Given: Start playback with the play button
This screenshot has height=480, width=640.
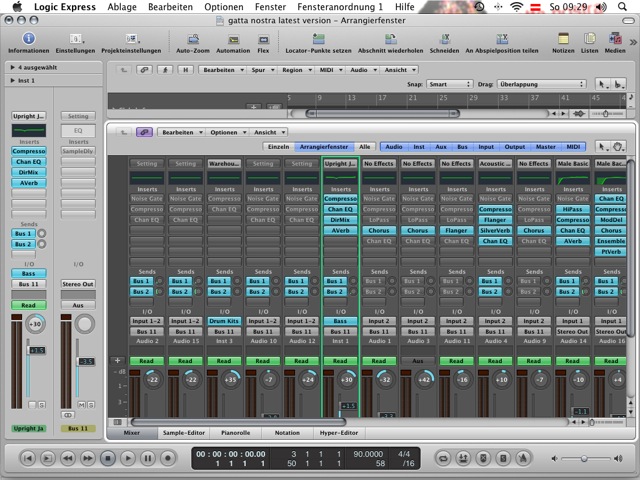Looking at the screenshot, I should point(128,458).
